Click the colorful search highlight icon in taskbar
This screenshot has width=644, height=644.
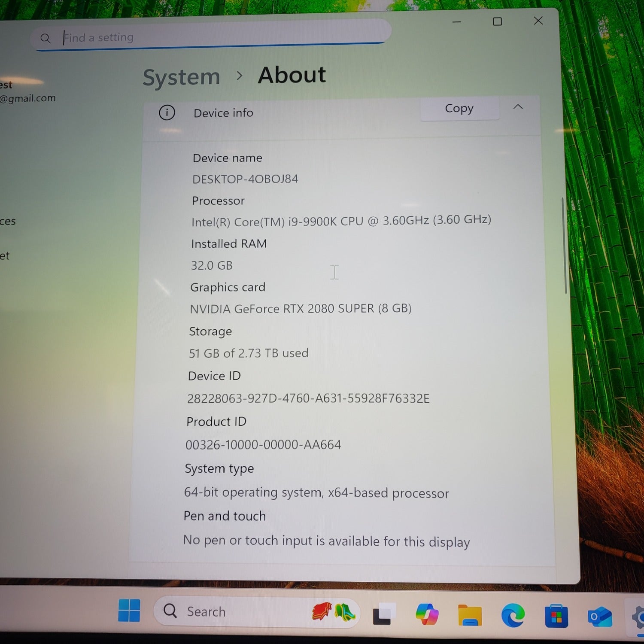pos(334,612)
